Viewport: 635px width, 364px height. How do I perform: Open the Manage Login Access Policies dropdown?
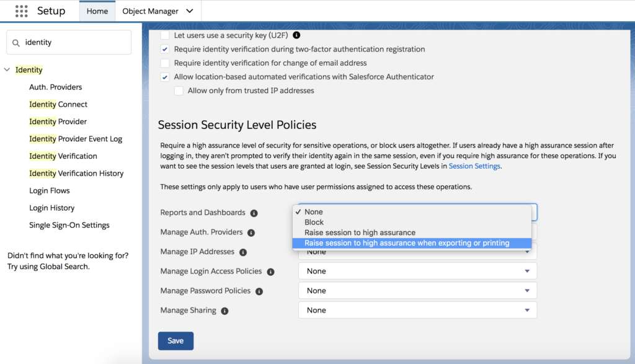[416, 271]
